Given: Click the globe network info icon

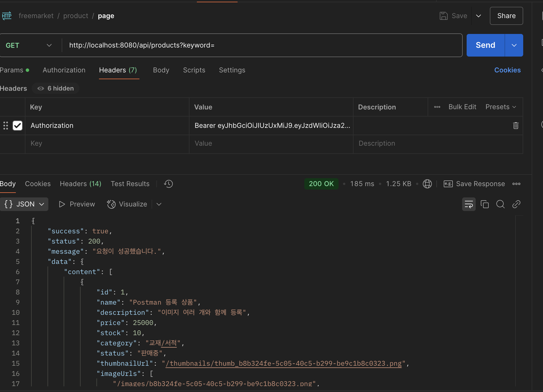Looking at the screenshot, I should point(427,184).
